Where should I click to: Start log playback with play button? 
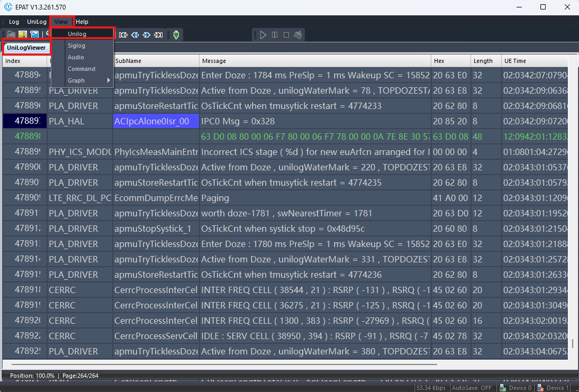coord(263,35)
